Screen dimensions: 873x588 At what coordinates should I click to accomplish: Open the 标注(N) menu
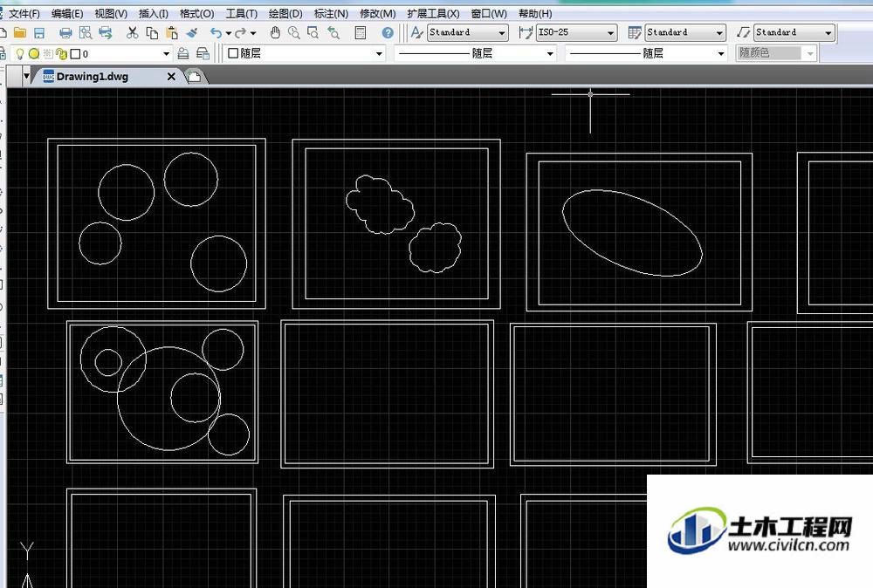[331, 13]
